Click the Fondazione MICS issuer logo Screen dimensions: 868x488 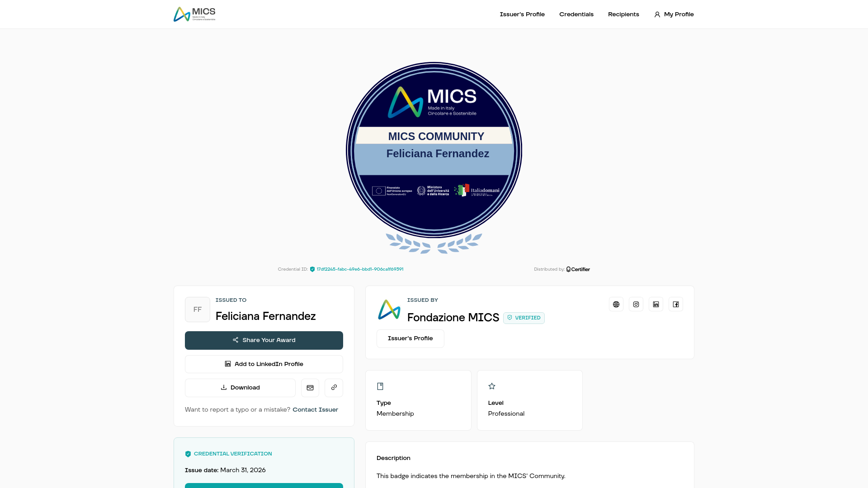coord(389,310)
